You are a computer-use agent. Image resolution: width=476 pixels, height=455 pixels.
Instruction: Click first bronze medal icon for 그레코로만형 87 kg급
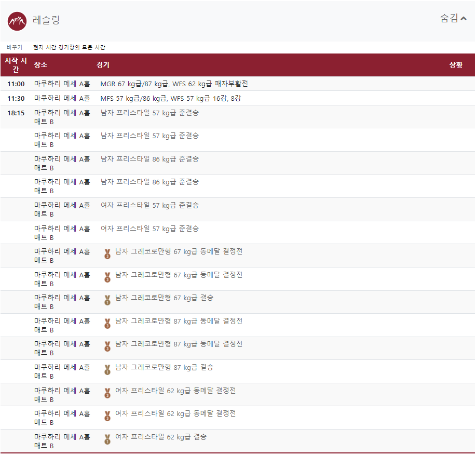[x=107, y=324]
